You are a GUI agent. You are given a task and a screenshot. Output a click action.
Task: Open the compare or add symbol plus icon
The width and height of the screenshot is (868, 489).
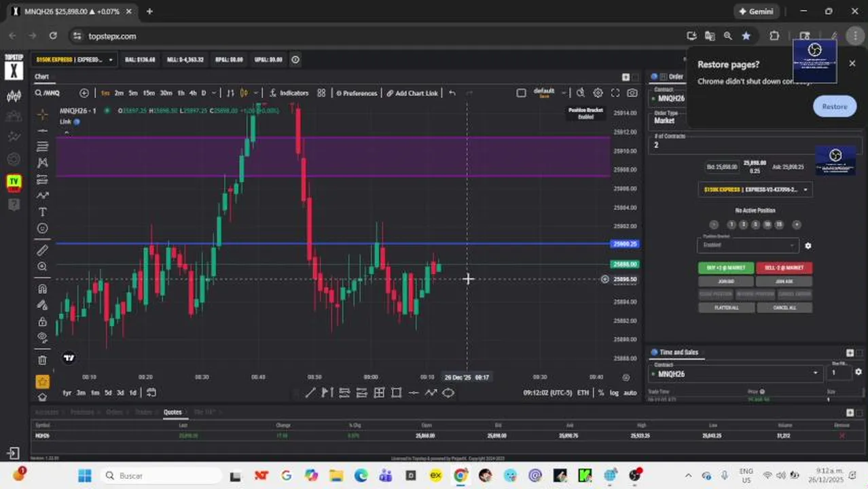click(84, 93)
